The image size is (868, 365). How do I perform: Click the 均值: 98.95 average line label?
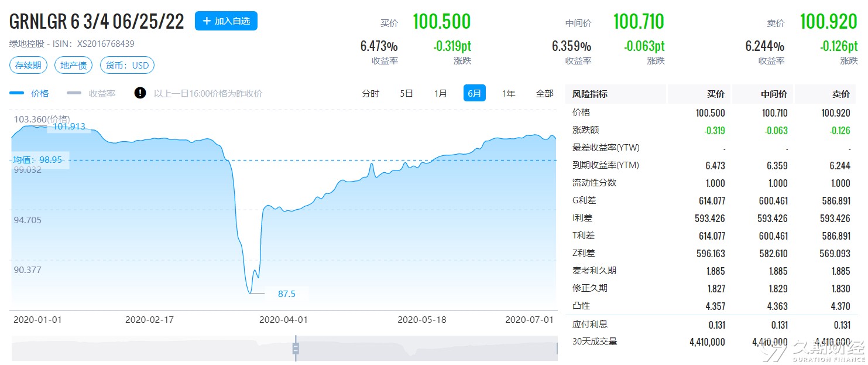coord(37,159)
